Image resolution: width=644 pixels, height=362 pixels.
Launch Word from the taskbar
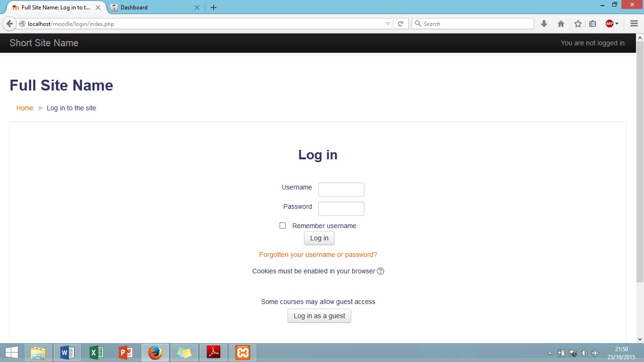pos(67,353)
